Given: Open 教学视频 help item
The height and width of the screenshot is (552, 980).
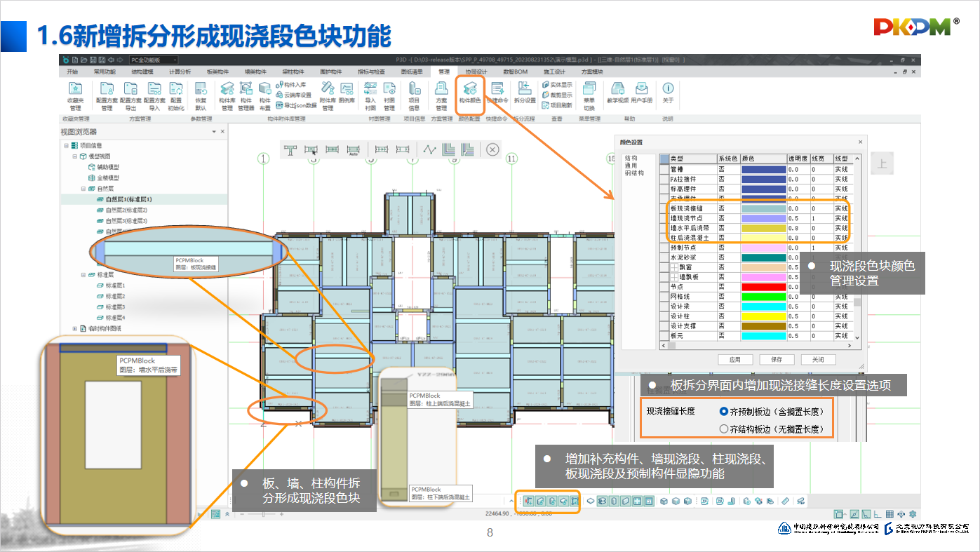Looking at the screenshot, I should [618, 91].
